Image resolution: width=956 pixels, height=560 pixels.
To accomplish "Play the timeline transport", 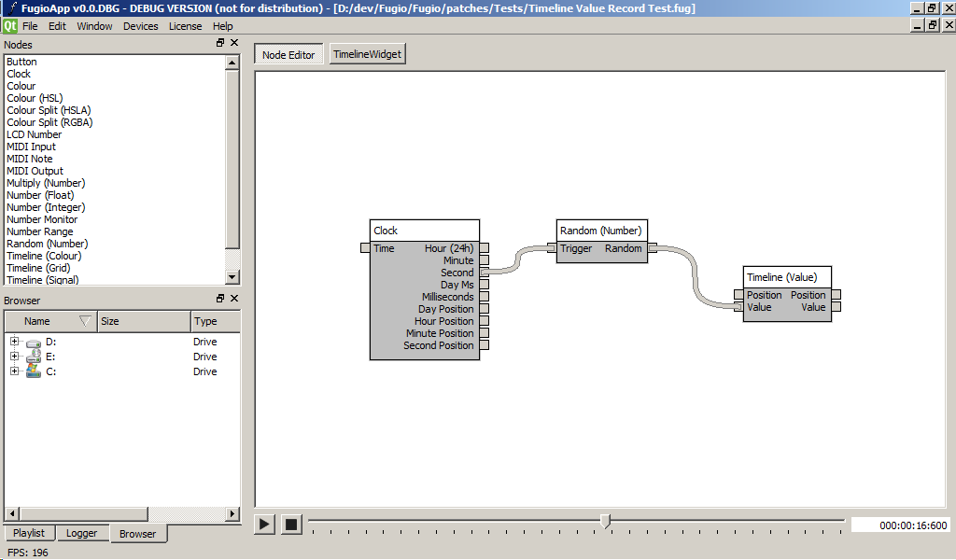I will [x=264, y=524].
